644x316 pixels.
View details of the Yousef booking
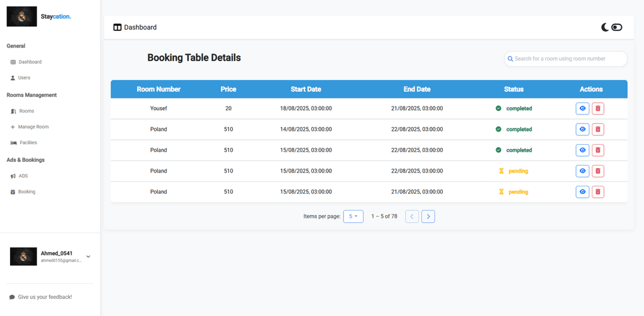point(582,108)
